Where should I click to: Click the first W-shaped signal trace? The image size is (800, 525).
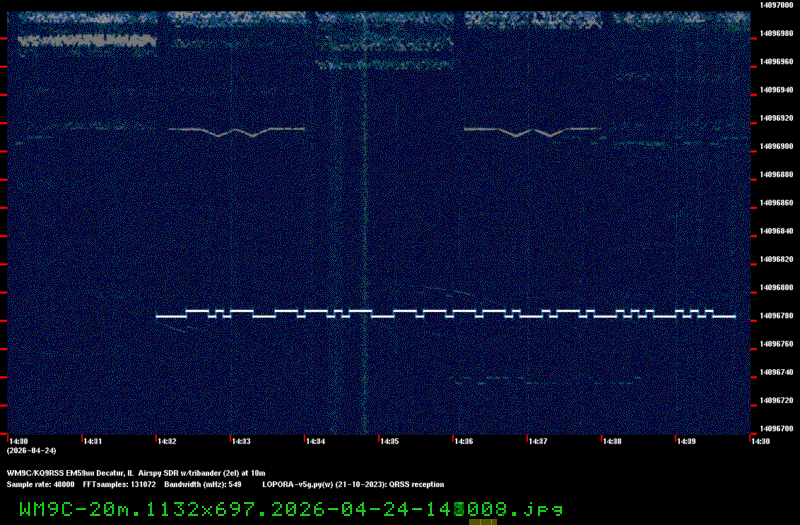pos(237,130)
